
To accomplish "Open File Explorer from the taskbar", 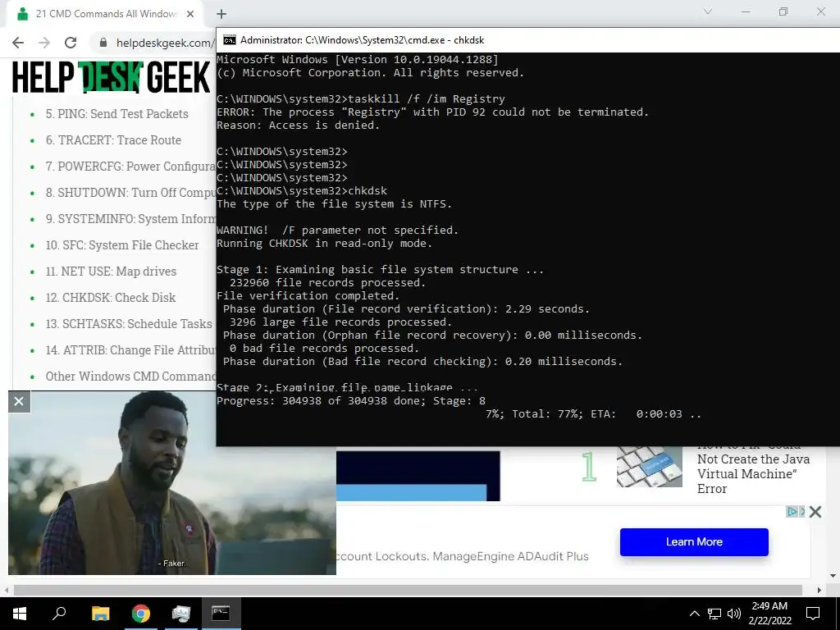I will click(100, 613).
